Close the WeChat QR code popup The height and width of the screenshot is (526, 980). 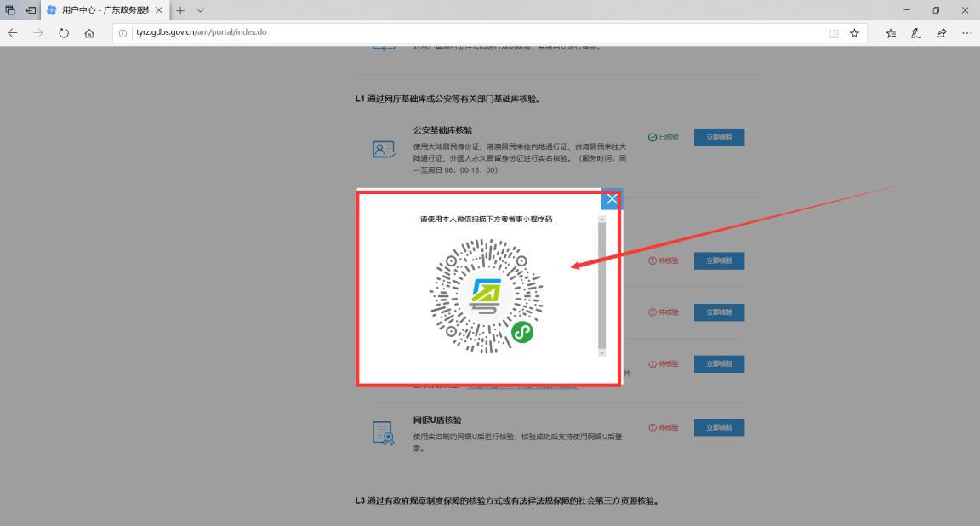[x=612, y=199]
